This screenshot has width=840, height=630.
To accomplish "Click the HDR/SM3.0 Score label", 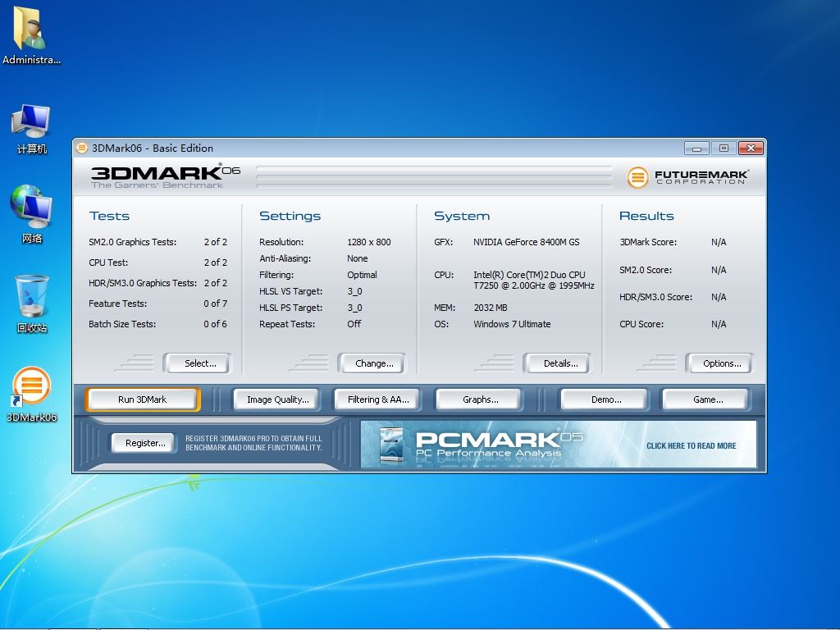I will click(655, 297).
